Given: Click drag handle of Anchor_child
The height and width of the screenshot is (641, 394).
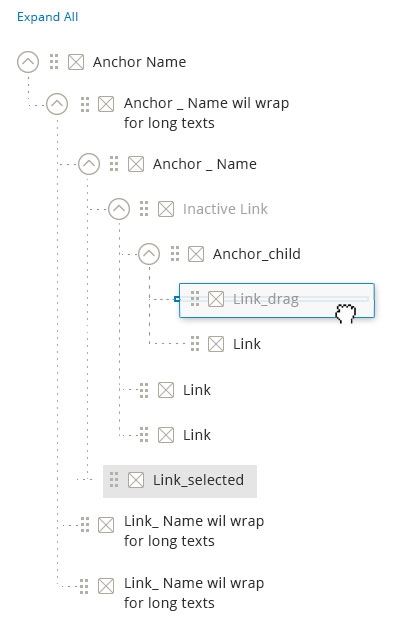Looking at the screenshot, I should [x=175, y=254].
